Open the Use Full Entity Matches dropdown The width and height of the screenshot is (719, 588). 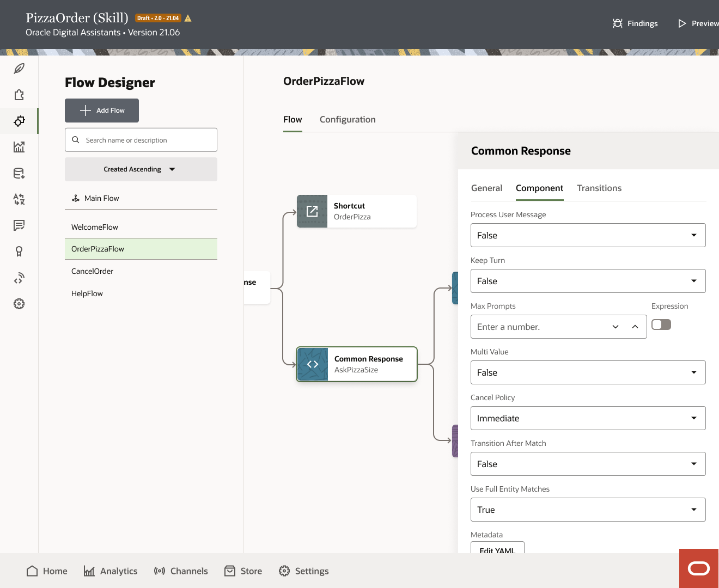click(x=588, y=510)
